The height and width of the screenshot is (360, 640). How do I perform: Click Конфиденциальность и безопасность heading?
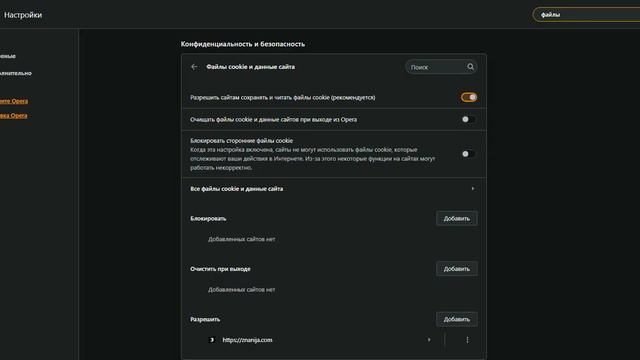[x=243, y=44]
